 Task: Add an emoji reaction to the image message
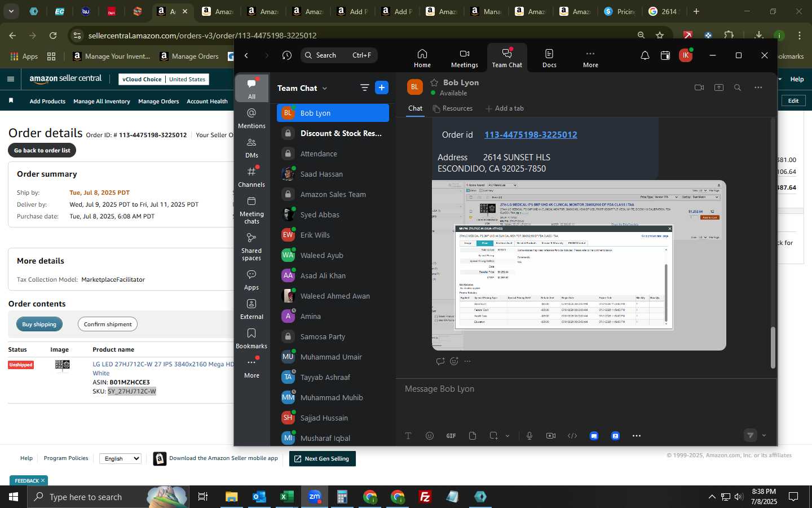click(454, 361)
